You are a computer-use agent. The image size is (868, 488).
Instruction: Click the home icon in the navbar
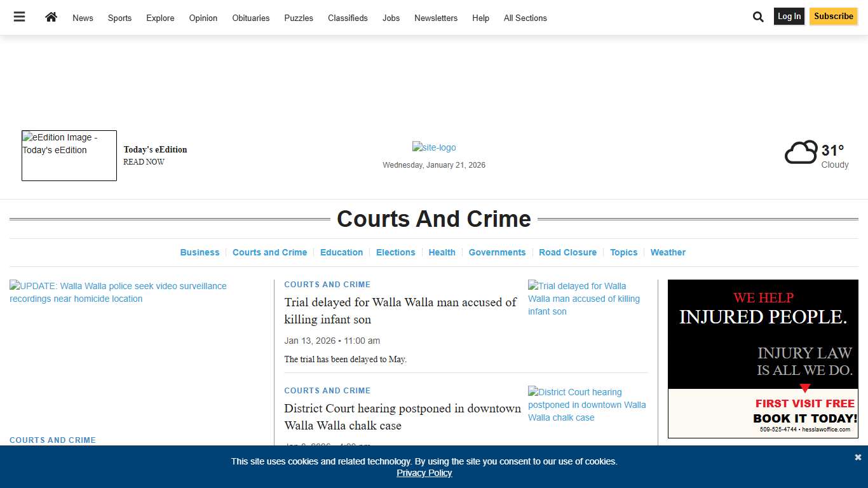[x=51, y=17]
